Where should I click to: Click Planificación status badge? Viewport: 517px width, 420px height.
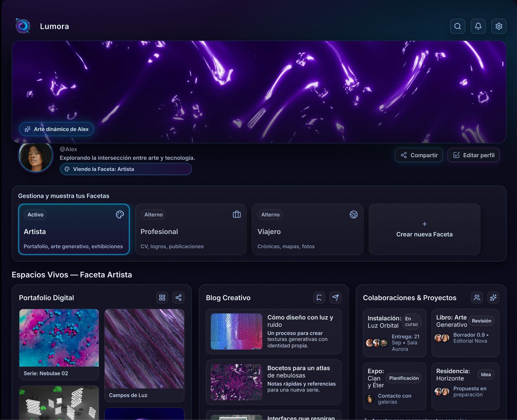(404, 378)
